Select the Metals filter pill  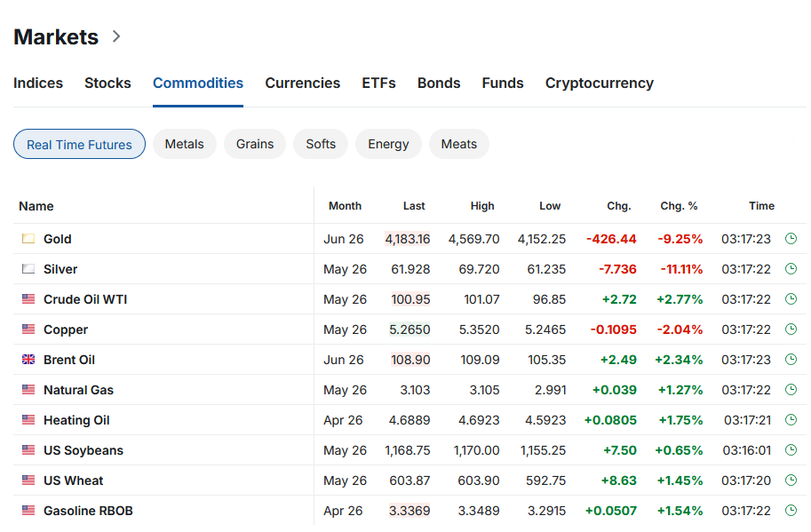185,144
